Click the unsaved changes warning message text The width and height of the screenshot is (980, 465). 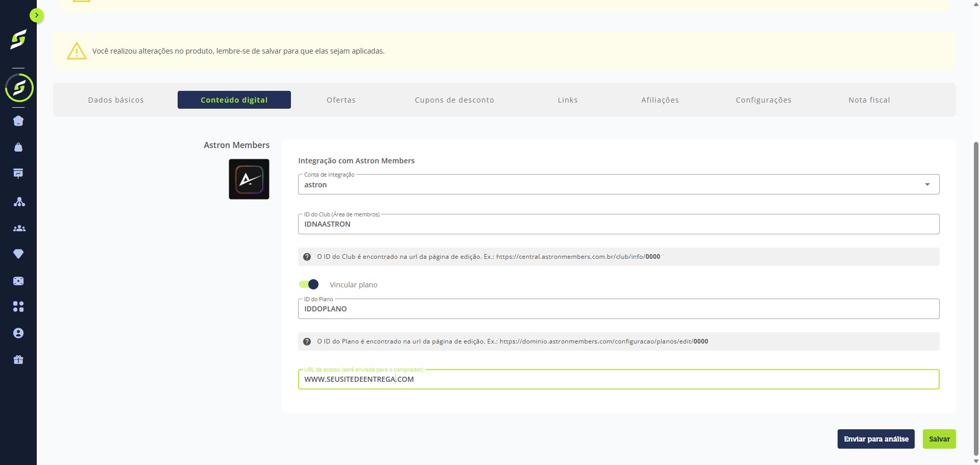(x=238, y=51)
